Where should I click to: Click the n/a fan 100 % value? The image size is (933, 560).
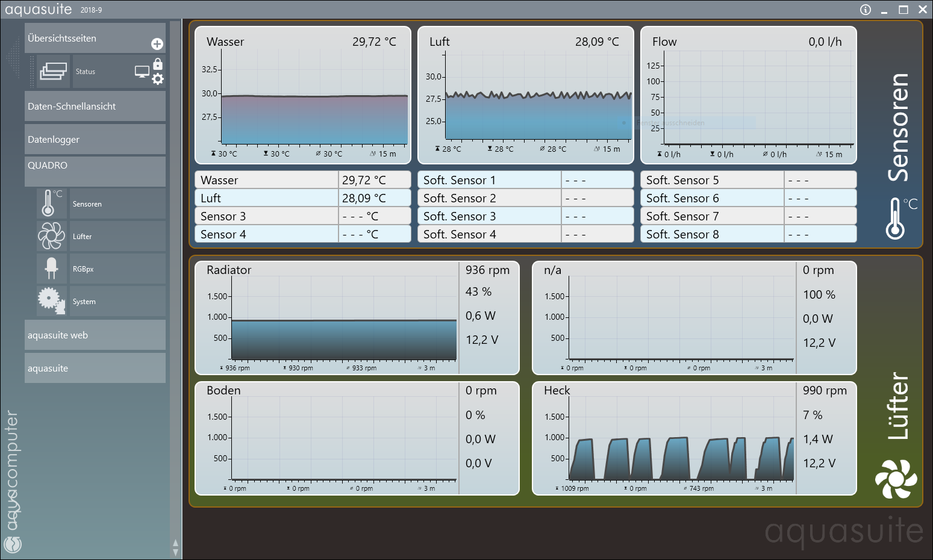click(819, 295)
